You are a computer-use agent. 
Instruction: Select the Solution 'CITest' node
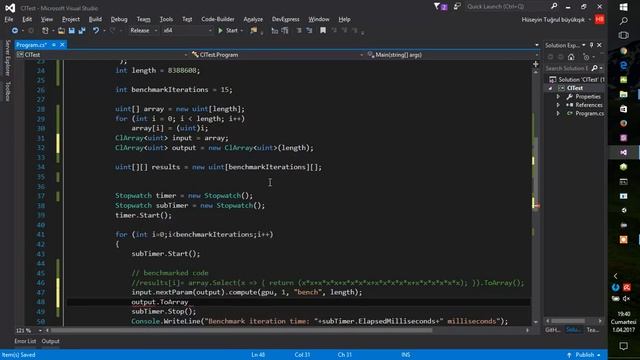pos(578,80)
